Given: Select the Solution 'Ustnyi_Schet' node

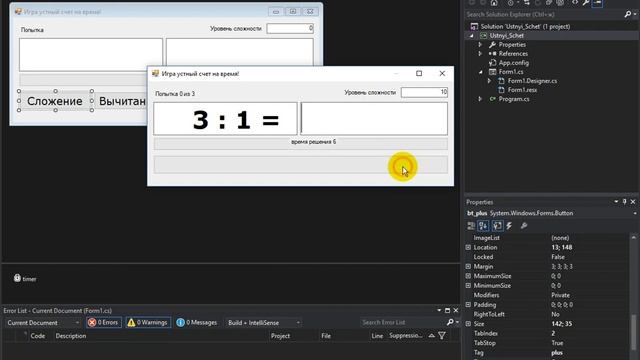Looking at the screenshot, I should 525,27.
